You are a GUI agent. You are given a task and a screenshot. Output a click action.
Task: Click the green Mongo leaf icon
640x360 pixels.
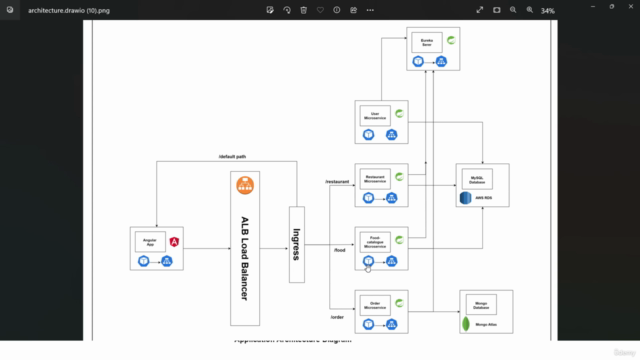coord(466,324)
